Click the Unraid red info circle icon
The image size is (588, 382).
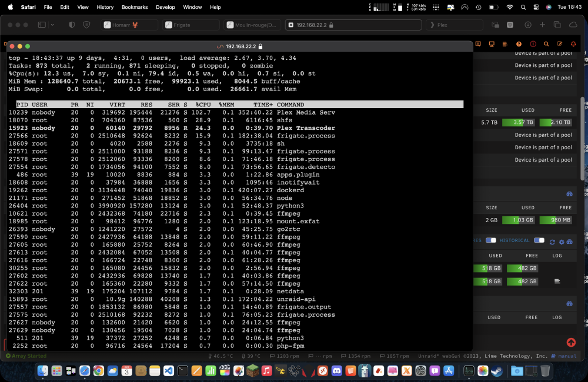tap(533, 44)
